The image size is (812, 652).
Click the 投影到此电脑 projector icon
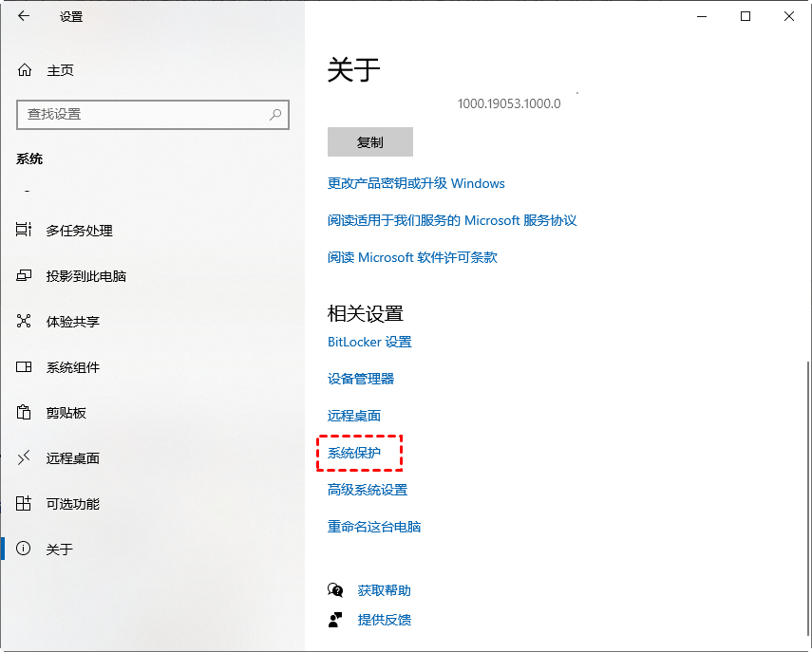coord(24,275)
